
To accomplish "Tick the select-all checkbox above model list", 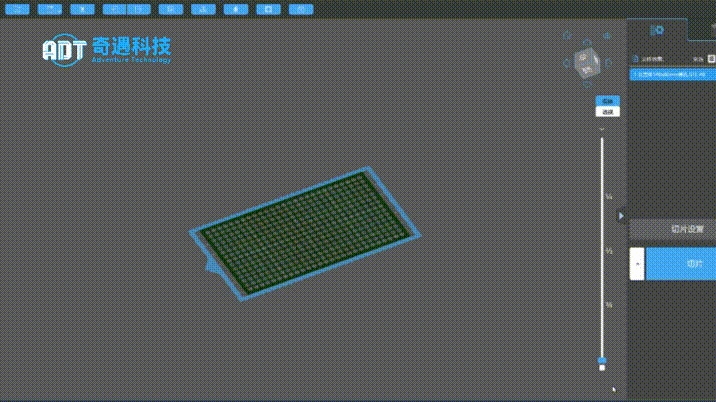I will pyautogui.click(x=711, y=58).
